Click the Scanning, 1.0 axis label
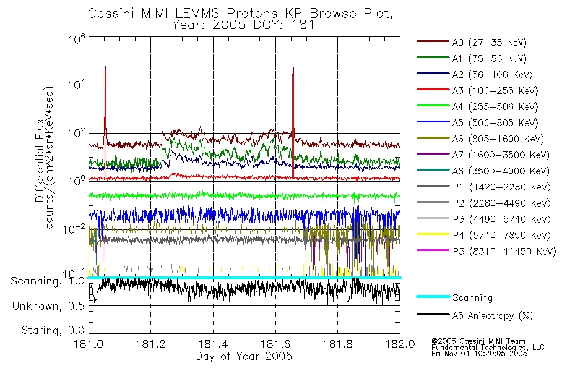 pos(48,281)
